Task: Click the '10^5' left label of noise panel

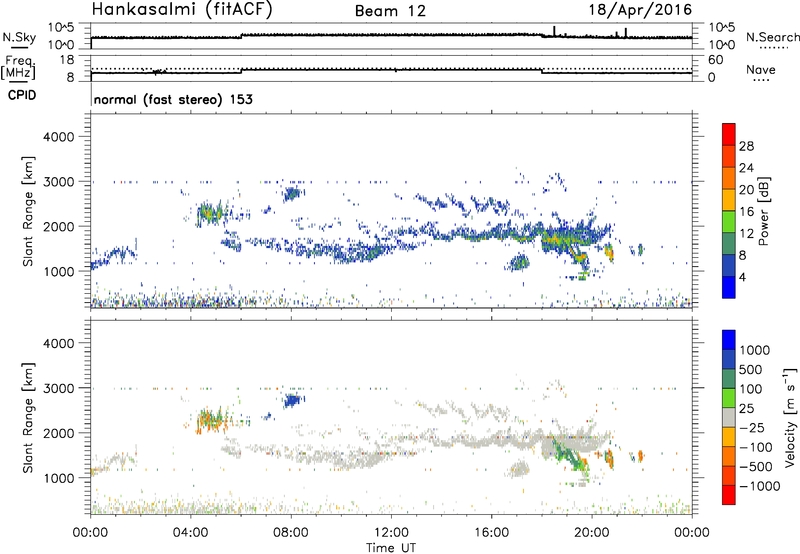Action: (x=60, y=28)
